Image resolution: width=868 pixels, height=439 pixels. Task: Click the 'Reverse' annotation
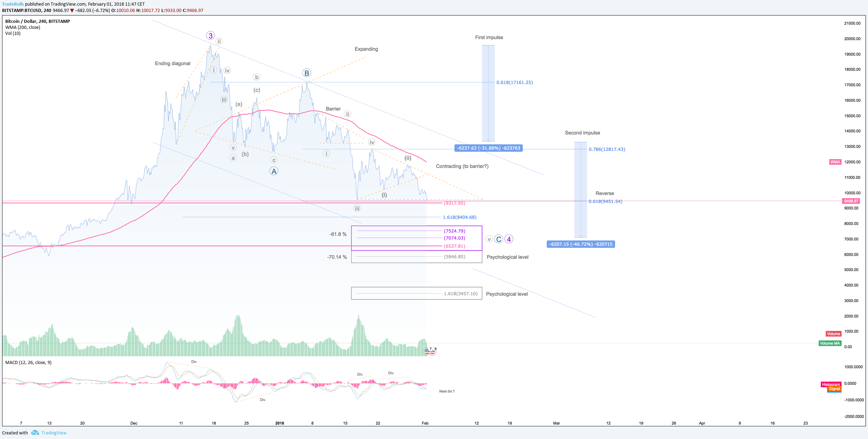click(x=604, y=193)
